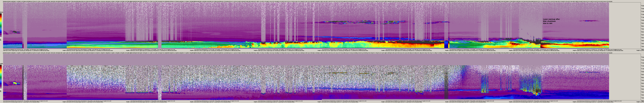Click the 23:56:49 time label in the 1064 nm plot
The height and width of the screenshot is (103, 644).
pyautogui.click(x=610, y=1)
